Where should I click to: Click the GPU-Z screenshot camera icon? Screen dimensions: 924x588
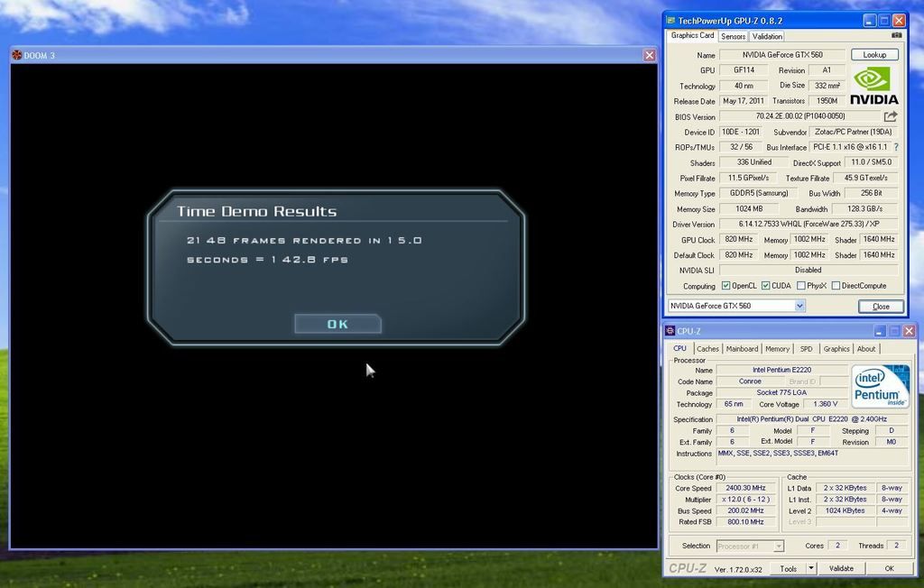pos(896,35)
